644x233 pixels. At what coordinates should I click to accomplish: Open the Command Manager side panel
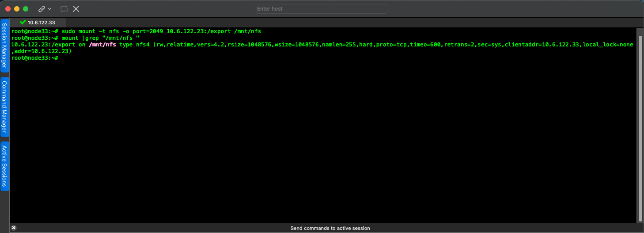tap(5, 107)
